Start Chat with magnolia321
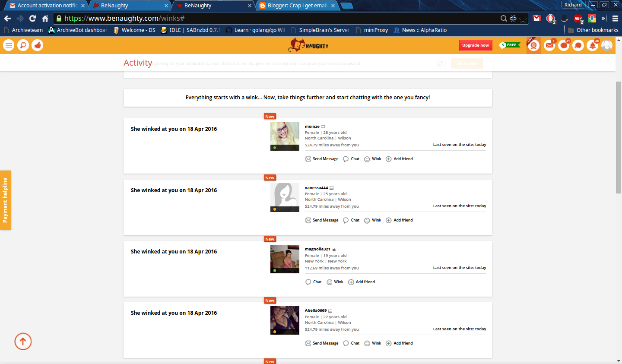Screen dimensions: 622x364 click(x=314, y=282)
